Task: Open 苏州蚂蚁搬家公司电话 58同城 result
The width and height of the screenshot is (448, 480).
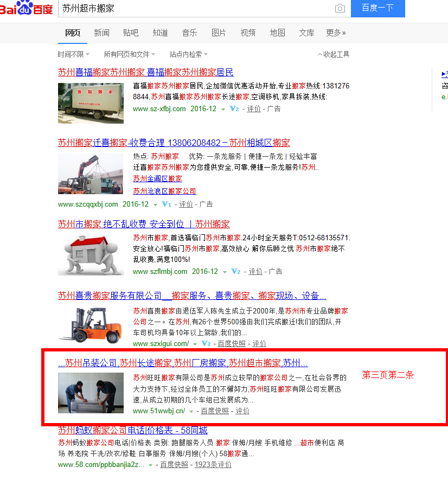Action: tap(133, 431)
